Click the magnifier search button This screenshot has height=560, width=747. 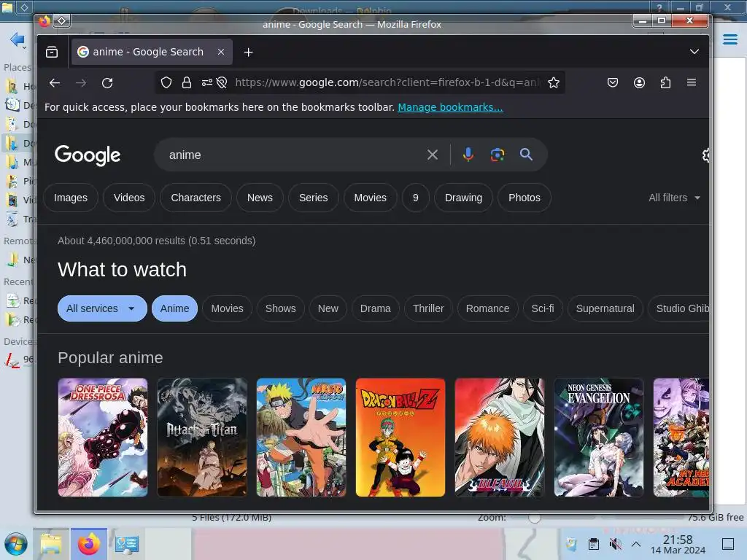tap(526, 155)
